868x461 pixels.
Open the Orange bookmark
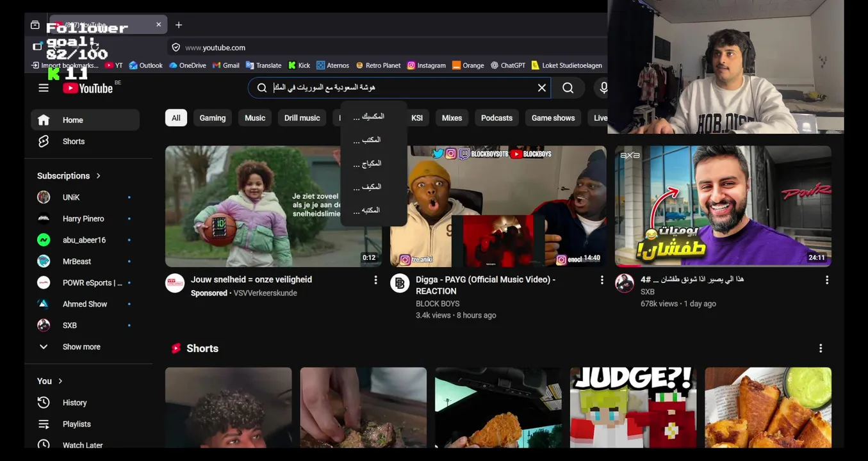pyautogui.click(x=468, y=65)
